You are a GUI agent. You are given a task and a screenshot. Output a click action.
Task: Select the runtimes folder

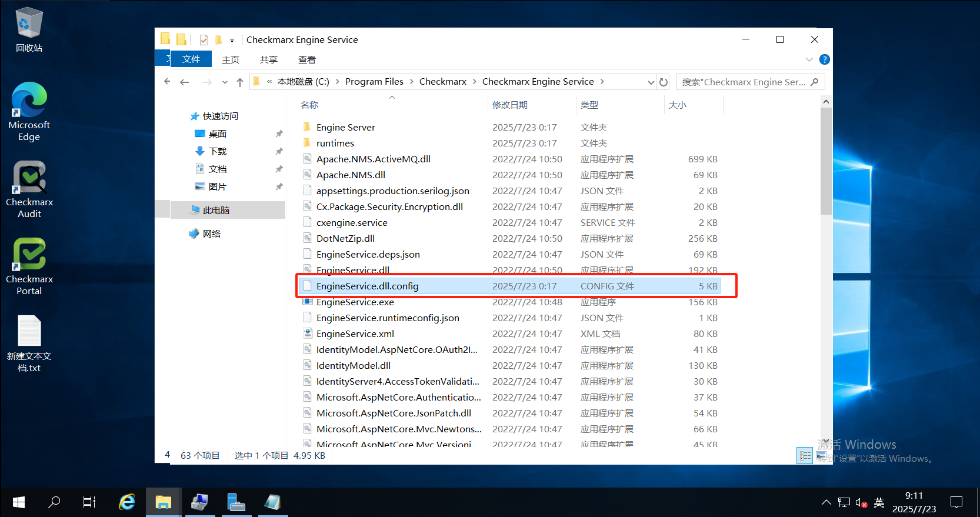(335, 144)
